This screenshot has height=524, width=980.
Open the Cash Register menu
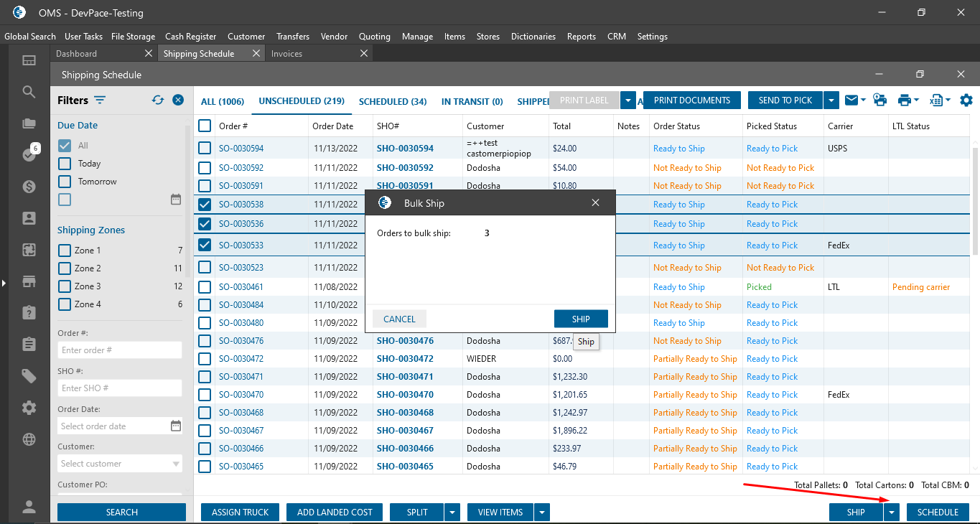(190, 37)
